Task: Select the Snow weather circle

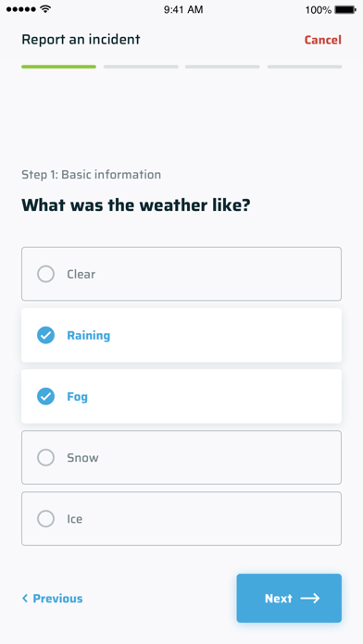Action: (x=45, y=457)
